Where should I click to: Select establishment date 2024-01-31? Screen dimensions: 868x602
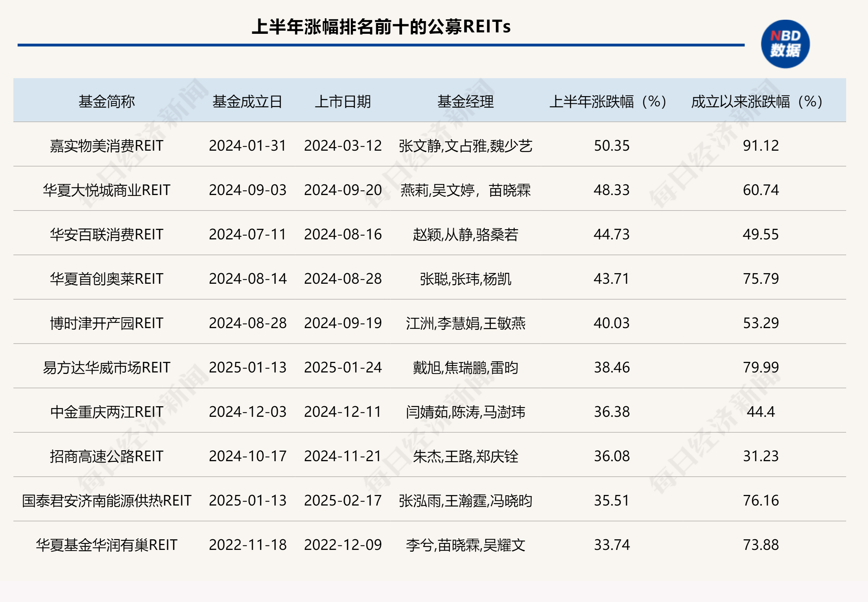pos(248,146)
